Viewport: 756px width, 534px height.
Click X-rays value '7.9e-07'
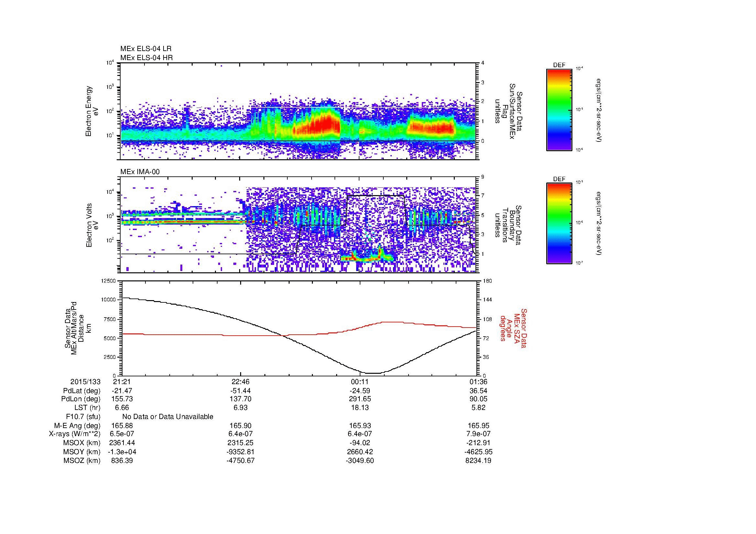479,434
